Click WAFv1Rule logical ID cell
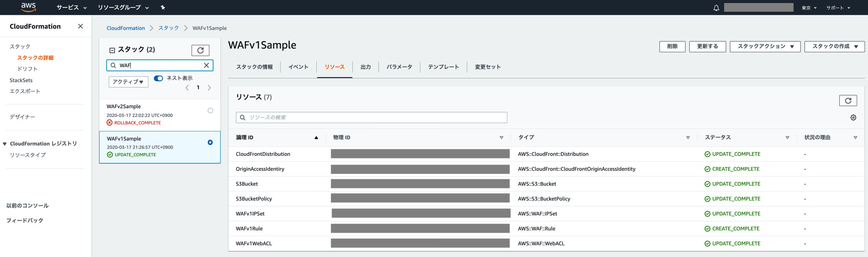 click(249, 229)
